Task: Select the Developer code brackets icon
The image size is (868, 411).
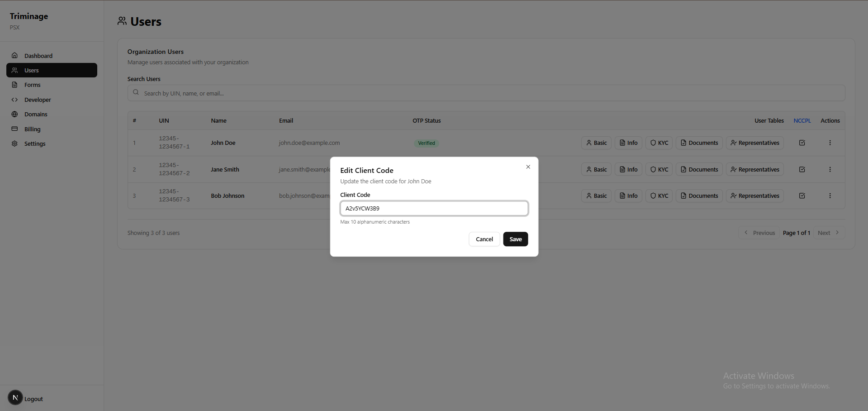Action: point(14,100)
